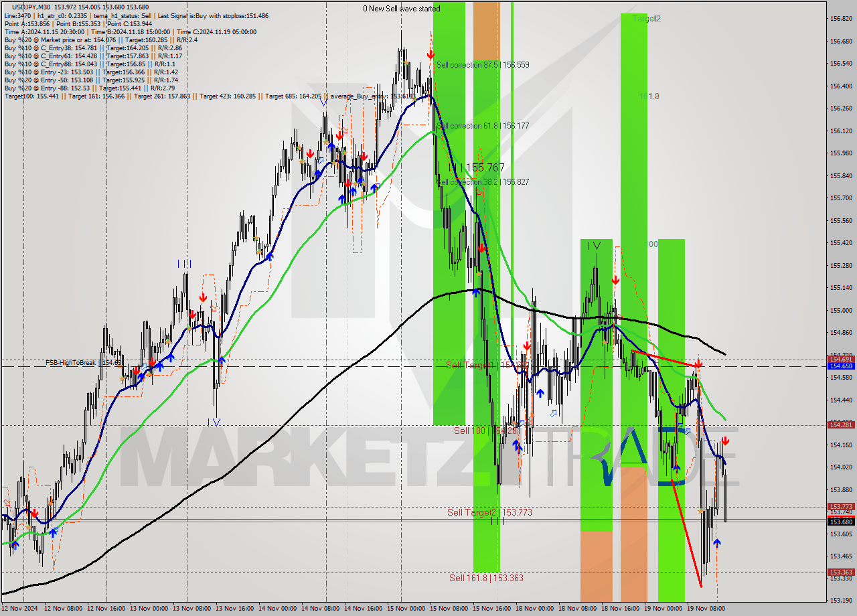The width and height of the screenshot is (857, 616).
Task: Select the USDJPY,M30 symbol title
Action: pyautogui.click(x=31, y=8)
